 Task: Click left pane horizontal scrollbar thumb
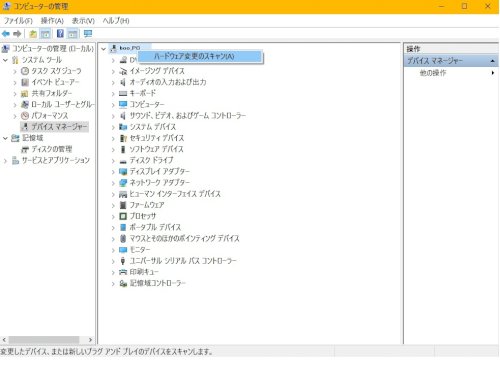tap(44, 340)
